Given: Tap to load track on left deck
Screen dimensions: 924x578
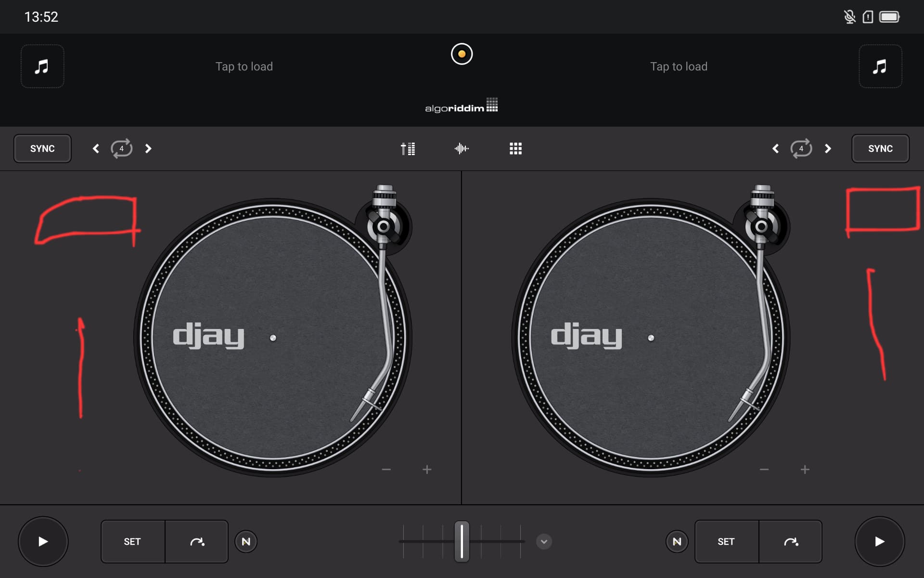Looking at the screenshot, I should [x=244, y=66].
